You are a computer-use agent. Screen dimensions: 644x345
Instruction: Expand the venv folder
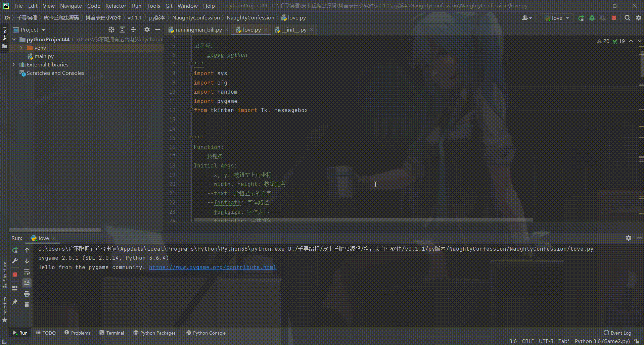tap(21, 48)
